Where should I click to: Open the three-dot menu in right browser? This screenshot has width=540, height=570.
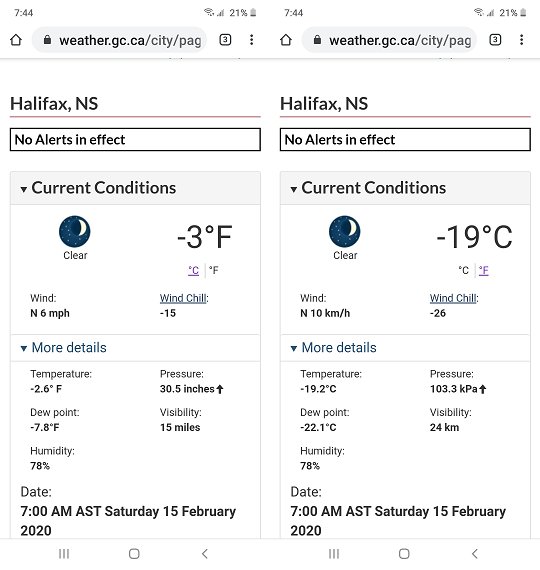click(521, 40)
